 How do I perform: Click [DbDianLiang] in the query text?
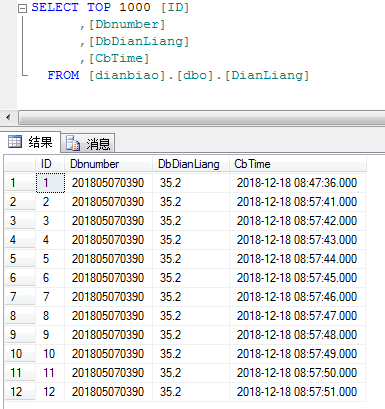point(139,41)
